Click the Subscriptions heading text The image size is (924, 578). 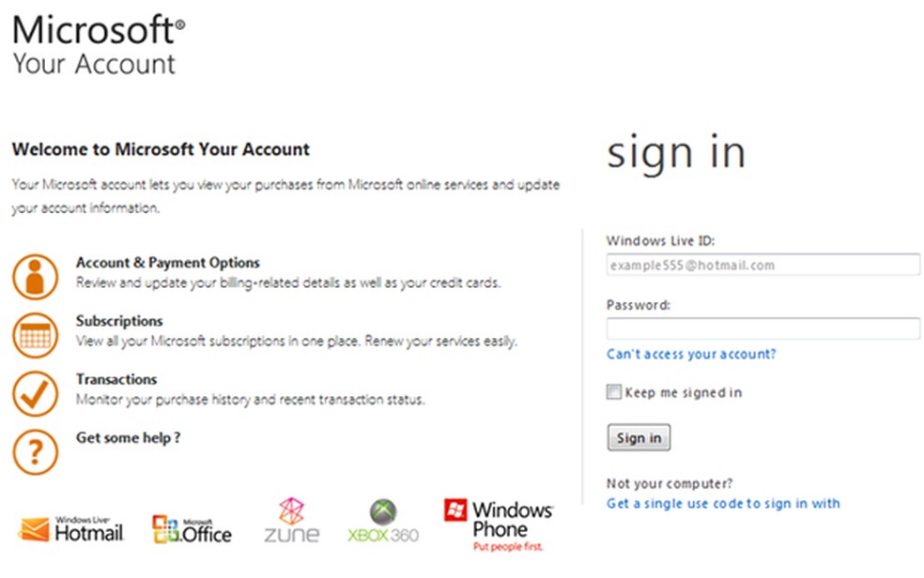(x=119, y=320)
